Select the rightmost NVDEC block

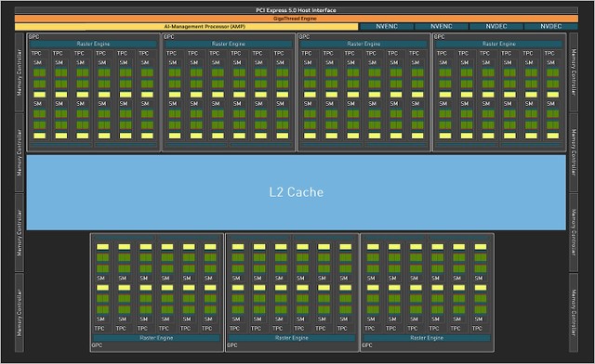coord(550,27)
